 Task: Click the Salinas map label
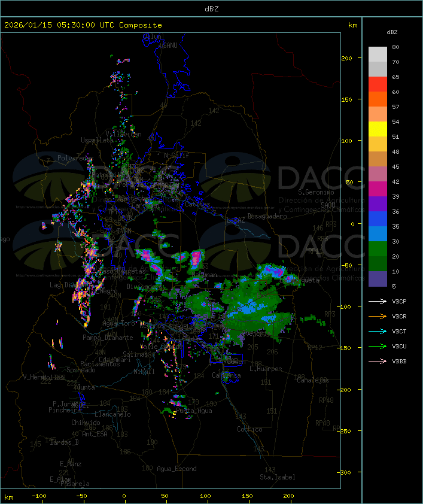(135, 354)
